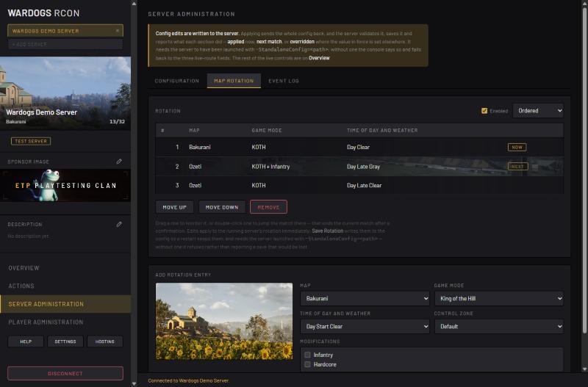
Task: Click the Game Mode column header
Action: tap(267, 130)
